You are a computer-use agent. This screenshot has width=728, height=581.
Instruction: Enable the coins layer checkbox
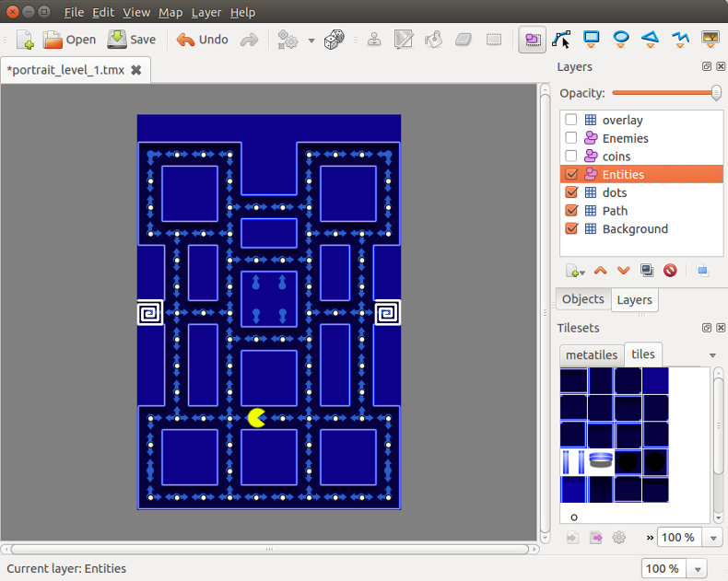coord(571,156)
